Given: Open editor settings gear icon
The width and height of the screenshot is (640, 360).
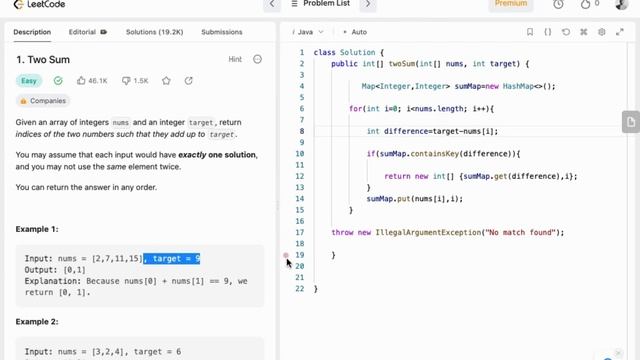Looking at the screenshot, I should click(602, 32).
